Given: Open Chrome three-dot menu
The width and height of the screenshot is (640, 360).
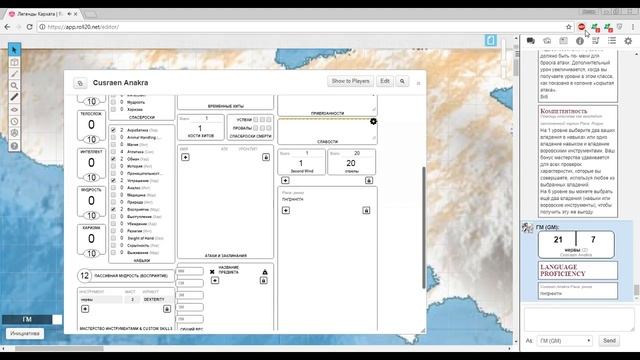Looking at the screenshot, I should tap(633, 27).
